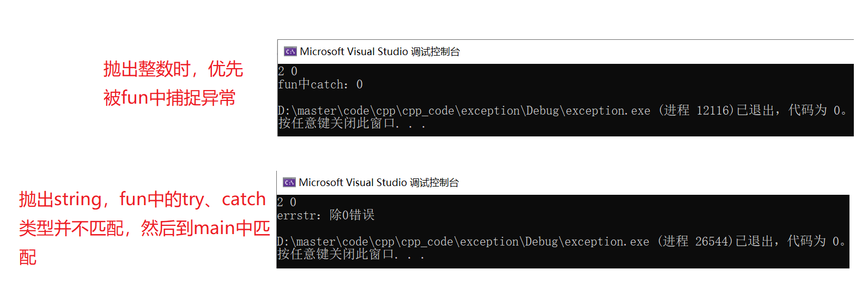Image resolution: width=868 pixels, height=299 pixels.
Task: Click the exception.exe path in the process 26544 line
Action: (x=463, y=241)
